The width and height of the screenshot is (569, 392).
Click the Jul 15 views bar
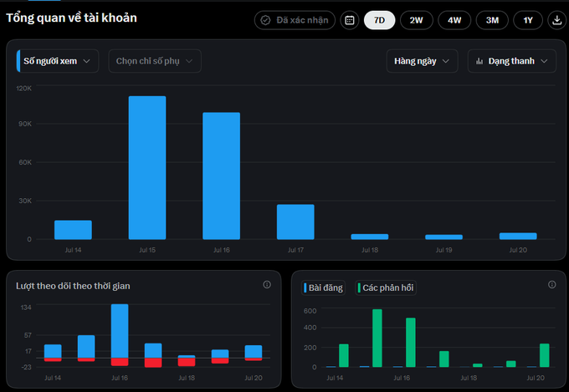147,167
